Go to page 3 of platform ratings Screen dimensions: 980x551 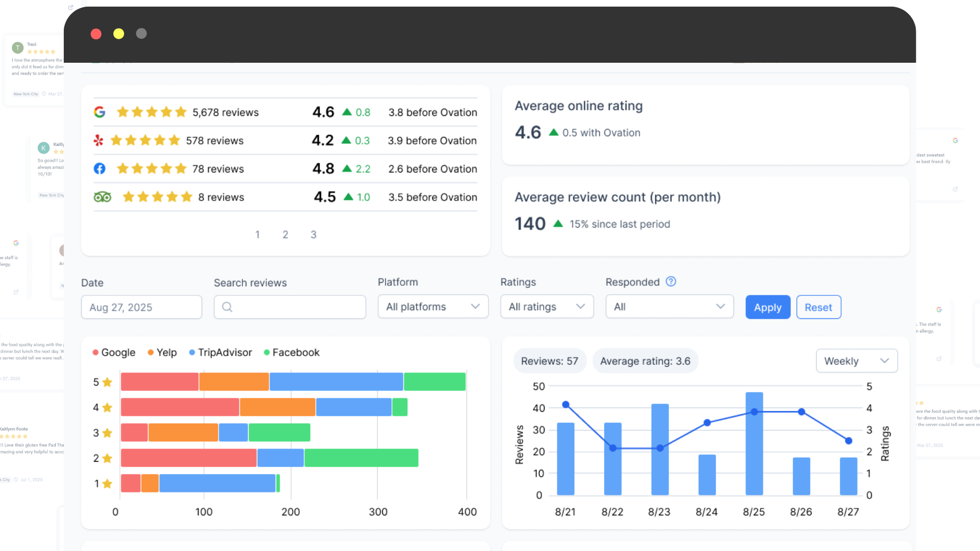tap(313, 235)
